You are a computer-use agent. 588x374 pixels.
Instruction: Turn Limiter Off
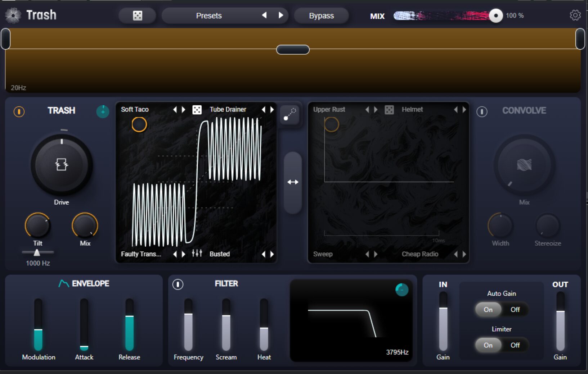(x=515, y=345)
